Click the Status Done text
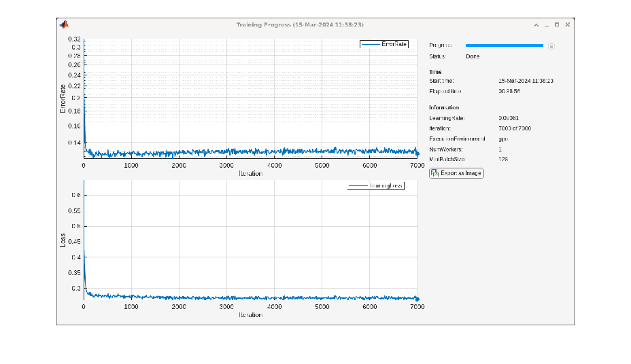This screenshot has width=631, height=364. click(x=473, y=56)
